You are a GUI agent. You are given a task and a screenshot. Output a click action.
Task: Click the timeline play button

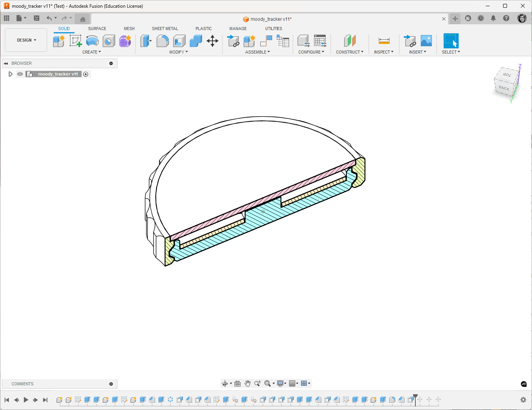[x=26, y=400]
